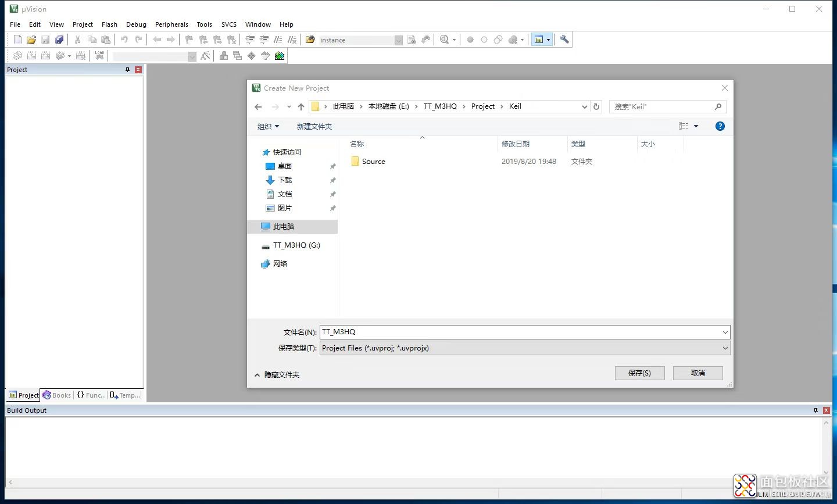Click the Configuration wrench icon

pyautogui.click(x=564, y=40)
